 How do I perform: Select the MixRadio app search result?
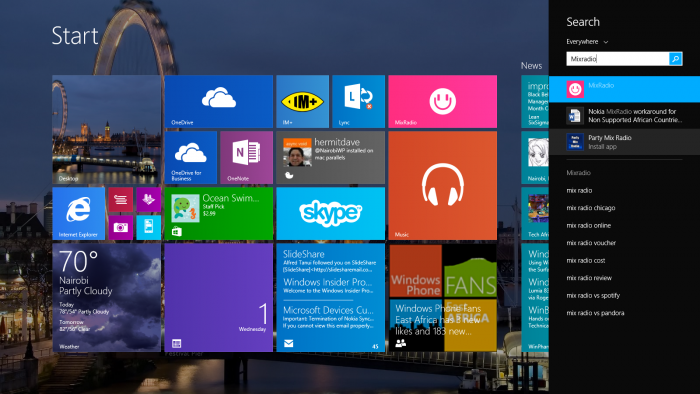click(x=624, y=89)
